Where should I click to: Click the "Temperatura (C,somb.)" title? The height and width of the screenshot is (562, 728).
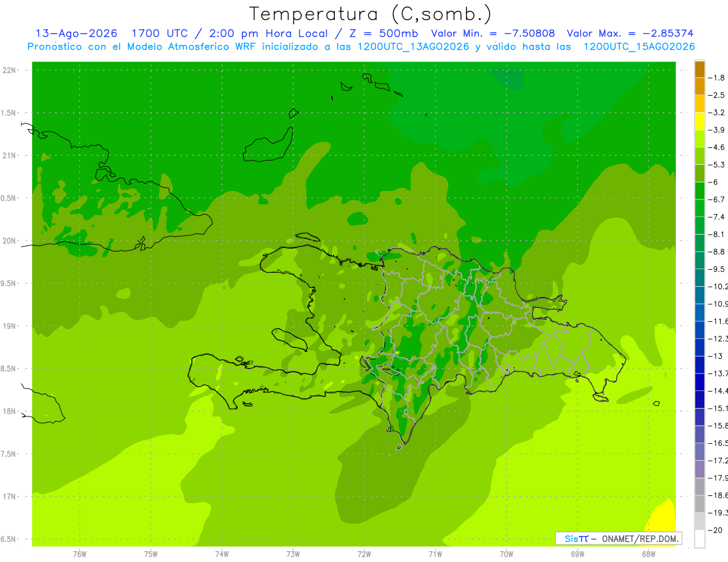[370, 14]
